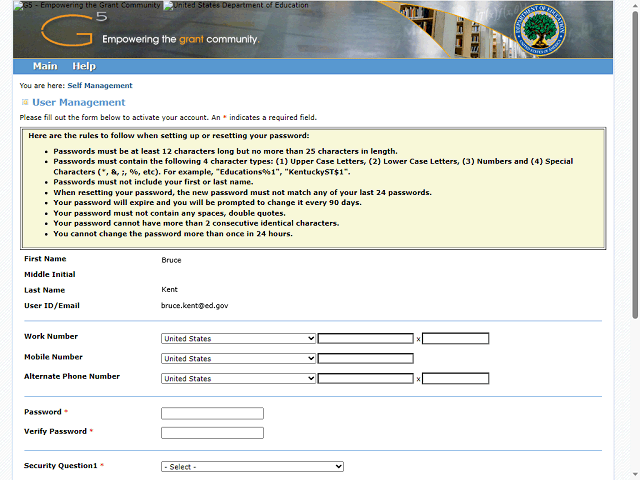Expand the Alternate Phone Number country dropdown
The image size is (640, 480).
pos(238,379)
